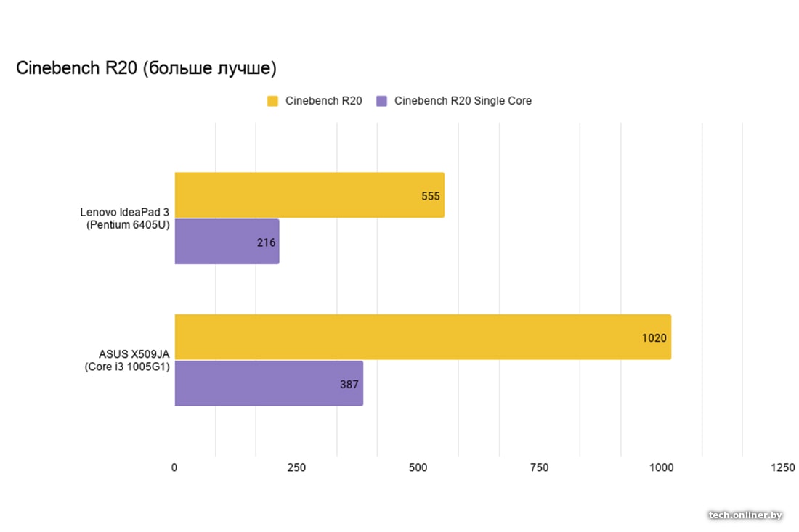Screen dimensions: 799x532
Task: Click the 216 value label
Action: point(266,242)
